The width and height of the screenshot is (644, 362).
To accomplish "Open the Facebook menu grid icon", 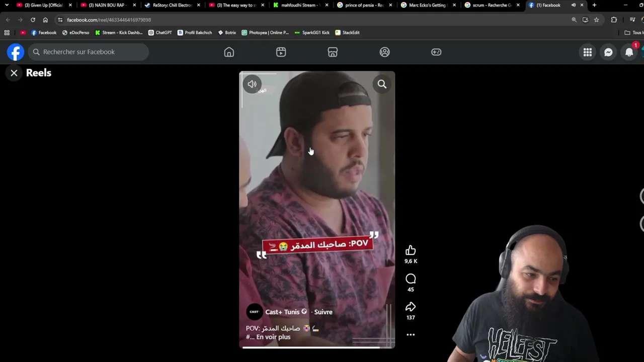I will click(x=588, y=52).
